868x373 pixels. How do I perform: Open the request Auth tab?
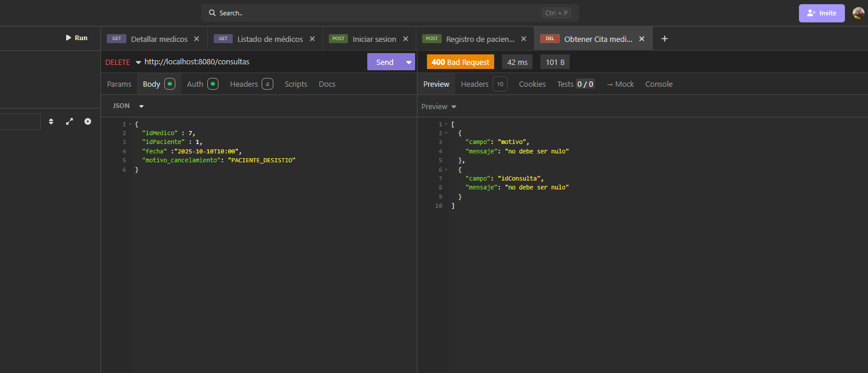click(203, 84)
